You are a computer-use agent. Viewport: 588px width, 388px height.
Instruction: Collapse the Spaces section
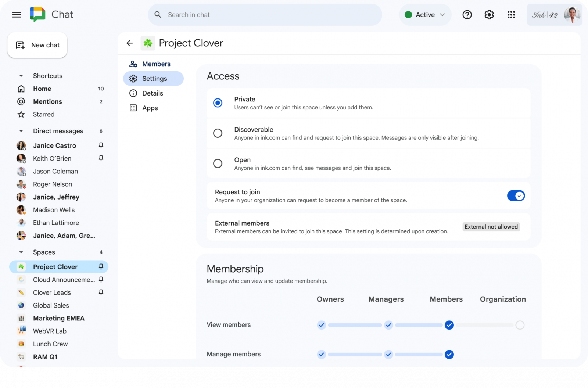click(x=21, y=252)
